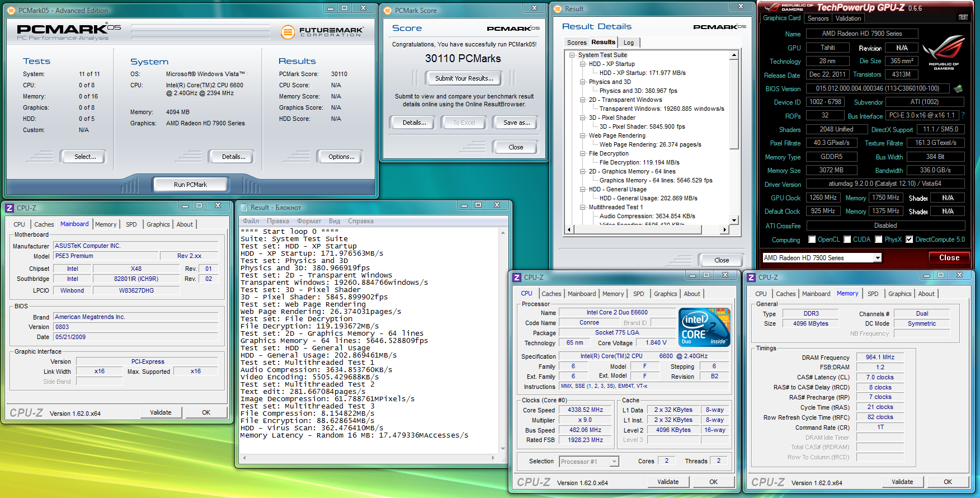The image size is (980, 498).
Task: Click the red Close button in GPU-Z
Action: [949, 258]
